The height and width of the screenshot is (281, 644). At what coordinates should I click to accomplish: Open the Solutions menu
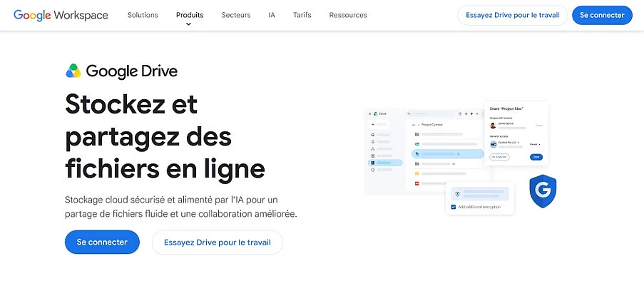pos(143,15)
